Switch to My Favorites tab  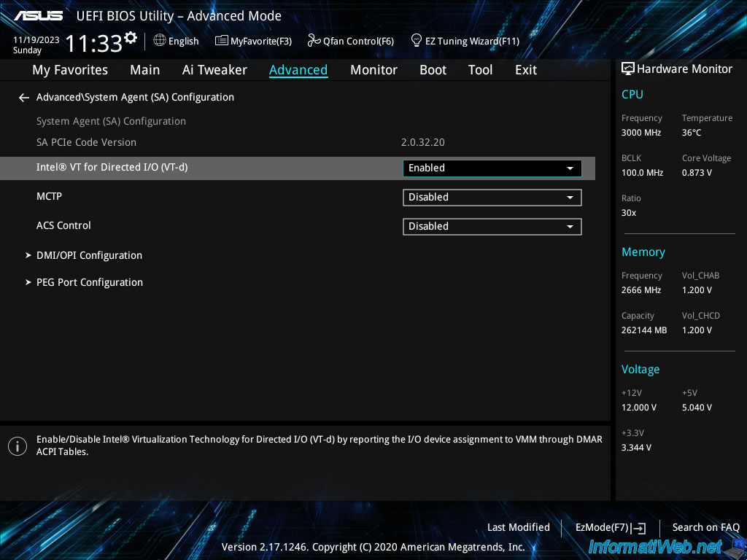click(x=70, y=70)
